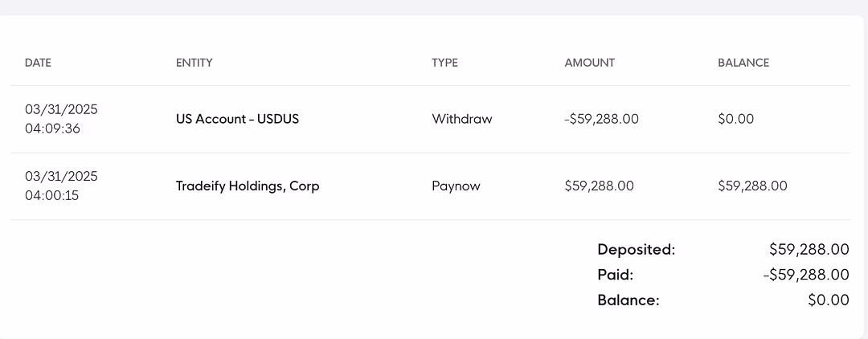Click the TYPE column header
868x339 pixels.
click(444, 63)
